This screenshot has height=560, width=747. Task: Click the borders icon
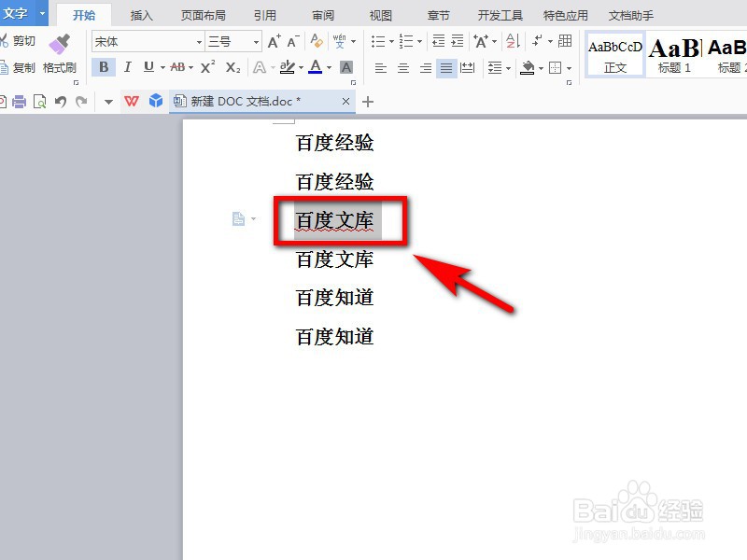tap(555, 67)
